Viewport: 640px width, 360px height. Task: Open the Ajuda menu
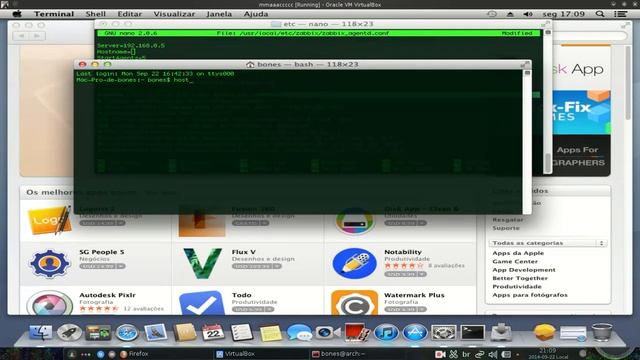point(256,14)
